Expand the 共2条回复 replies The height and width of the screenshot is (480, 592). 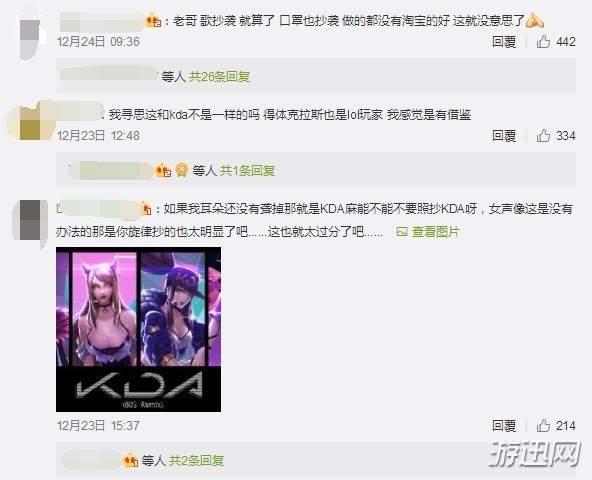pyautogui.click(x=196, y=460)
